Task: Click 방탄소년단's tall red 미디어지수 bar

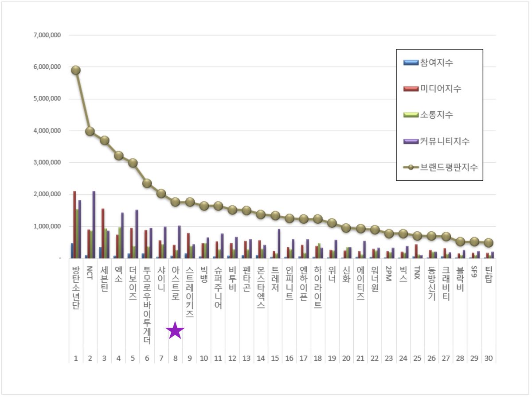Action: [x=74, y=225]
